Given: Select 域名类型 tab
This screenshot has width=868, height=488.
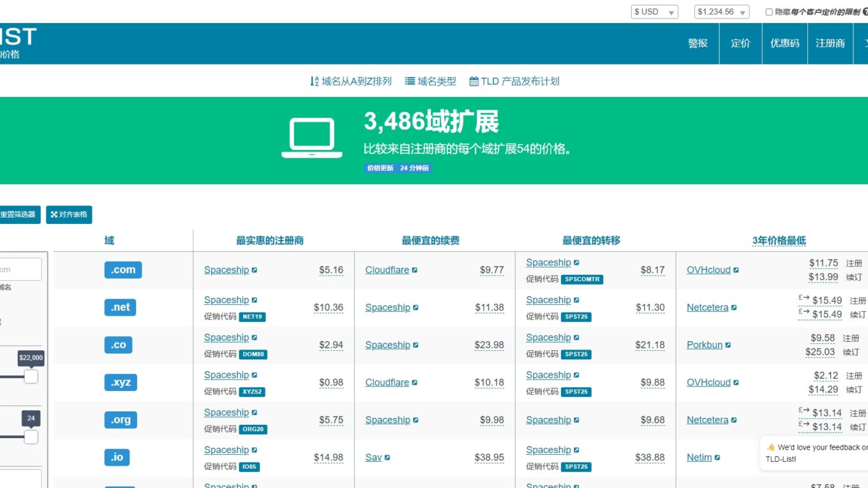Looking at the screenshot, I should (x=431, y=81).
